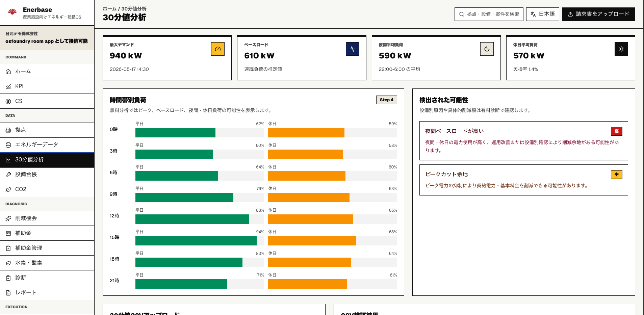This screenshot has width=644, height=315.
Task: Open 削減機会 from the sidebar
Action: [47, 218]
